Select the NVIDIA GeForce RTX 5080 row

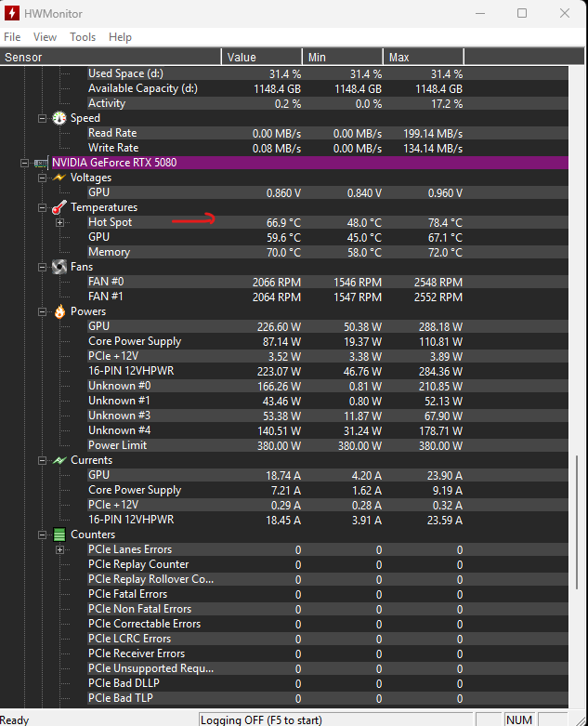309,163
